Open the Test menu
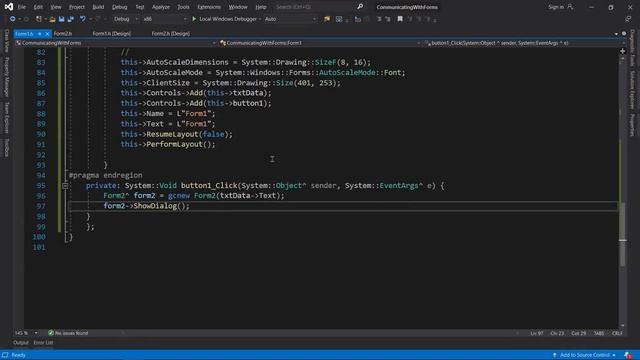Viewport: 640px width, 360px height. [x=140, y=7]
